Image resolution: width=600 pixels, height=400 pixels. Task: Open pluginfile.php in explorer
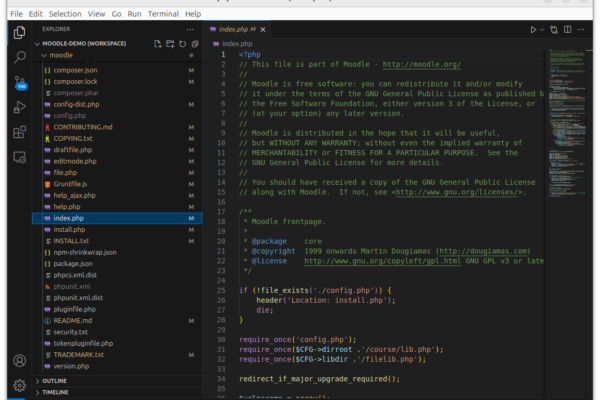pyautogui.click(x=117, y=309)
